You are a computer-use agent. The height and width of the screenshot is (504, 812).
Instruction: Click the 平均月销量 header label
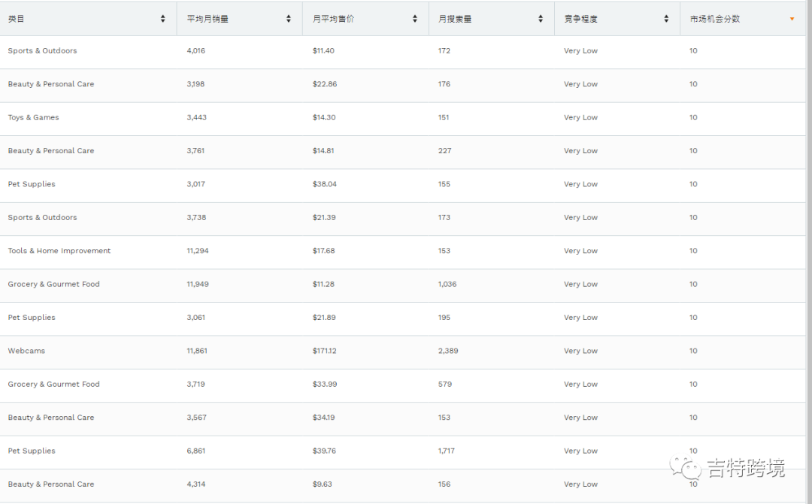[x=208, y=19]
